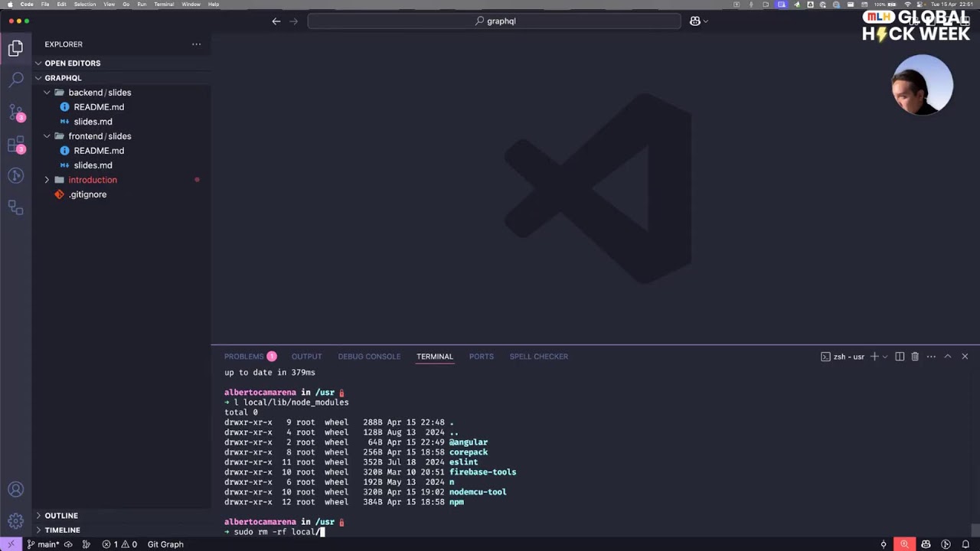Maximize the panel with up chevron
The image size is (980, 551).
[x=947, y=357]
